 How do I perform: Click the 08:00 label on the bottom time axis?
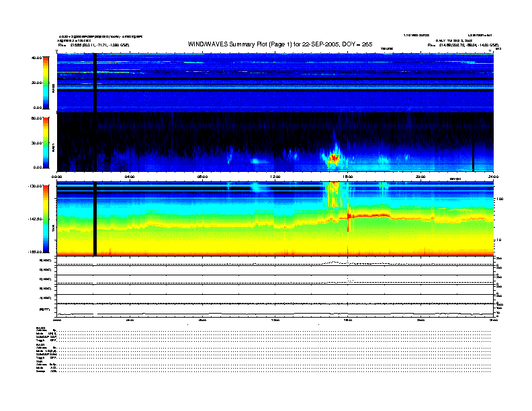(203, 320)
